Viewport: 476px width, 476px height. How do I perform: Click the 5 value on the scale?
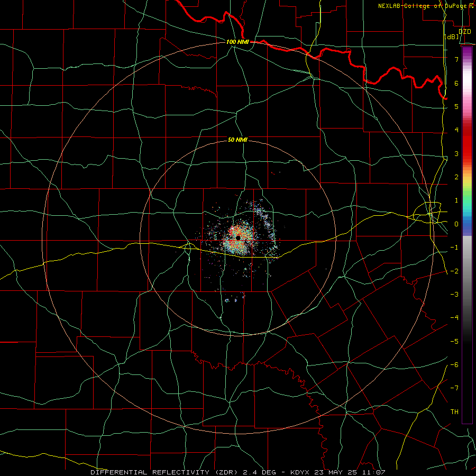pyautogui.click(x=456, y=106)
